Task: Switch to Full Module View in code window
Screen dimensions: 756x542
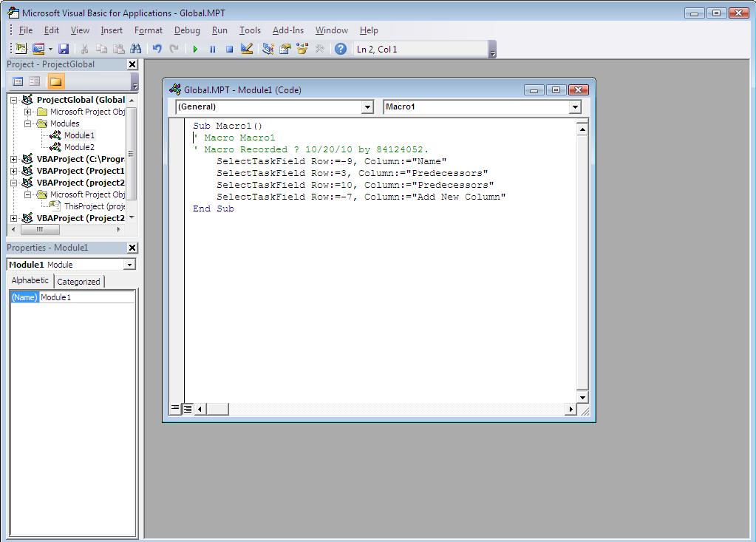Action: [188, 409]
